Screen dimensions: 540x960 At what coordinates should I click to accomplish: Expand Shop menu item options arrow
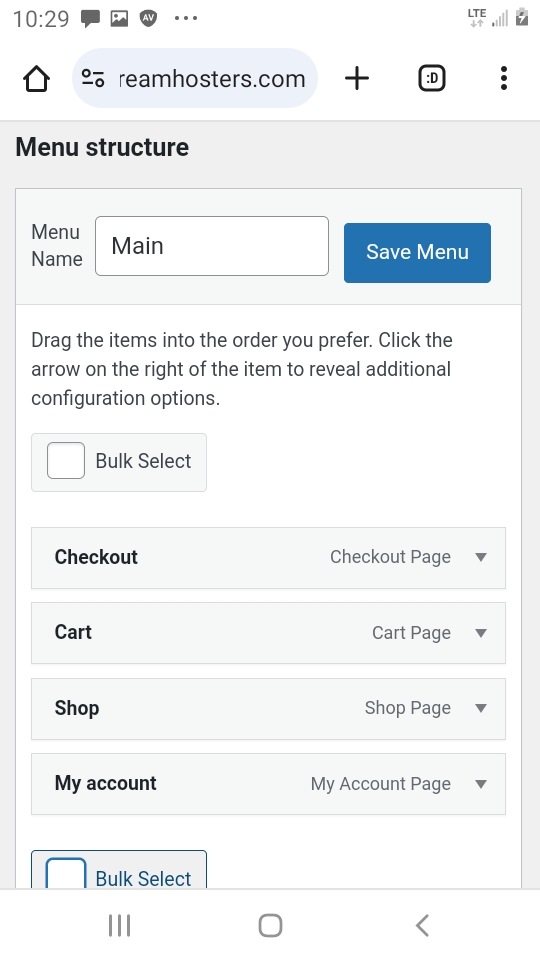481,708
